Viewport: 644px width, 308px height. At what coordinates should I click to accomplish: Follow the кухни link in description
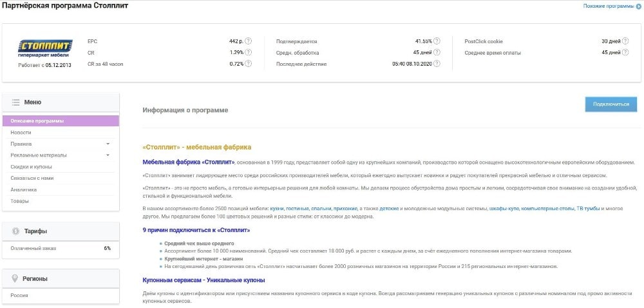click(277, 209)
